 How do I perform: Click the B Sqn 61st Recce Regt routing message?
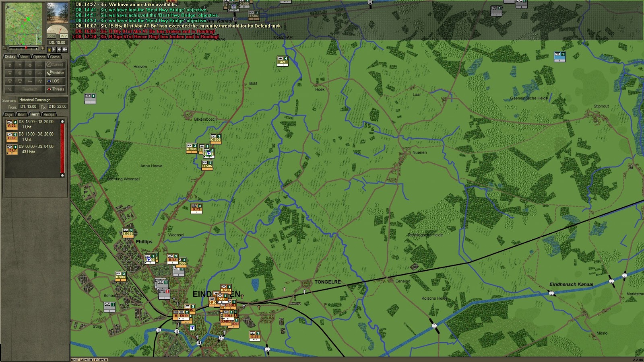tap(147, 37)
